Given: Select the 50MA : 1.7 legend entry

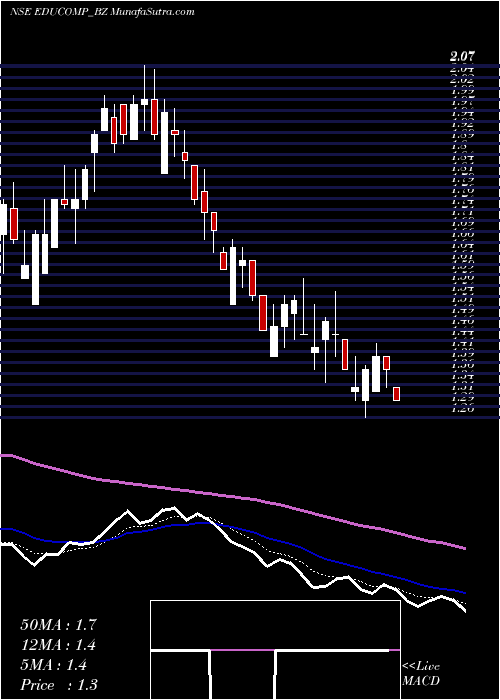Looking at the screenshot, I should pyautogui.click(x=58, y=625).
